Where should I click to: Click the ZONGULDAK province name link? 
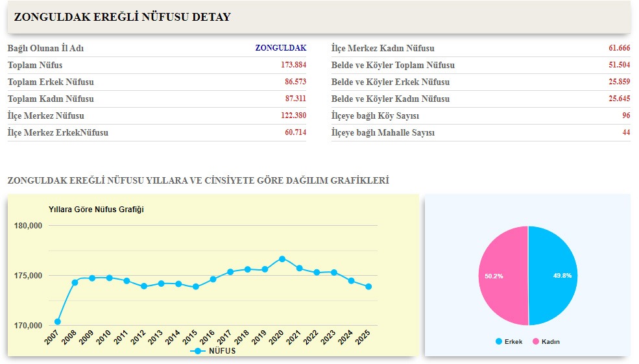click(x=280, y=48)
